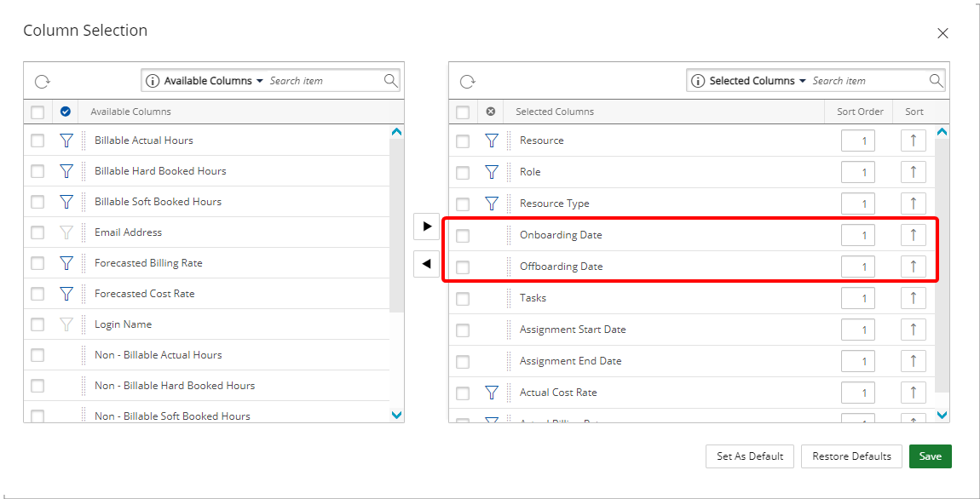The image size is (980, 499).
Task: Close the Column Selection dialog
Action: point(943,33)
